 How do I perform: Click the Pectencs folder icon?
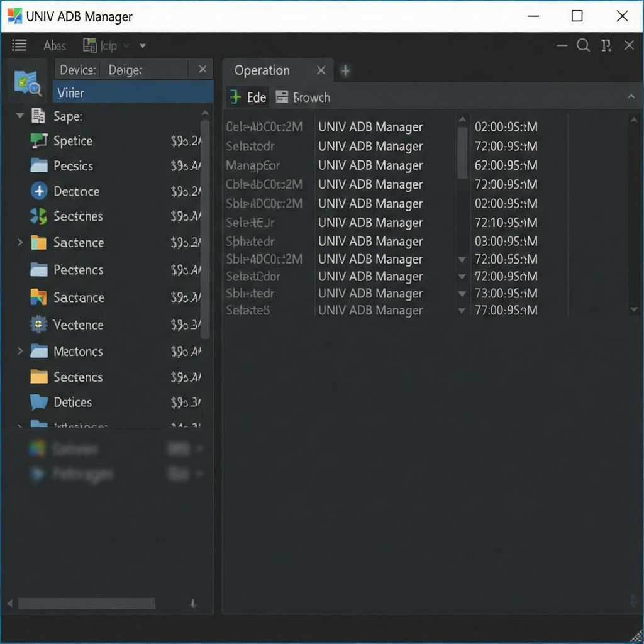click(x=39, y=270)
